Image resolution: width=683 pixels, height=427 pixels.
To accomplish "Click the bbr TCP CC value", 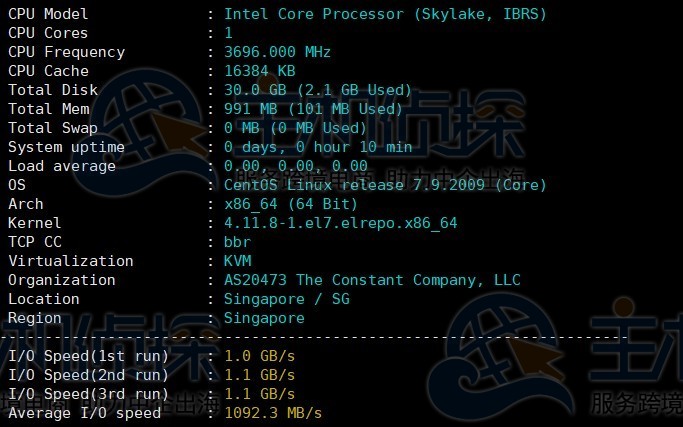I will point(237,242).
